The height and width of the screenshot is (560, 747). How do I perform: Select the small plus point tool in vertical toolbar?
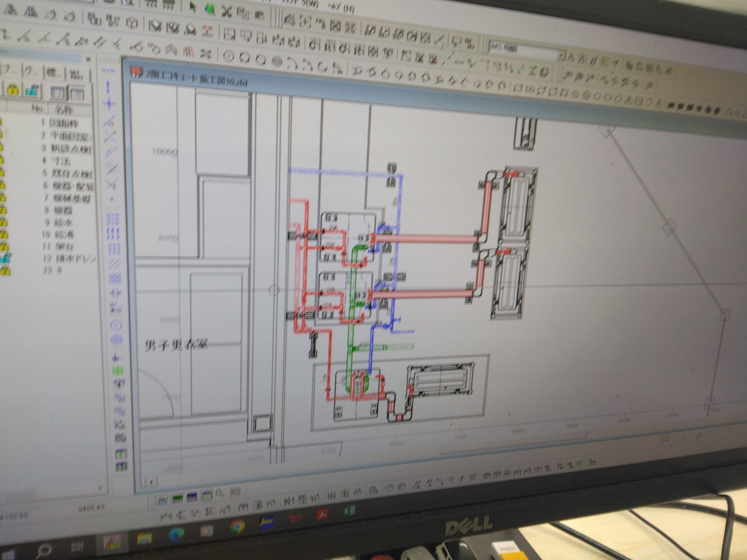click(x=112, y=199)
